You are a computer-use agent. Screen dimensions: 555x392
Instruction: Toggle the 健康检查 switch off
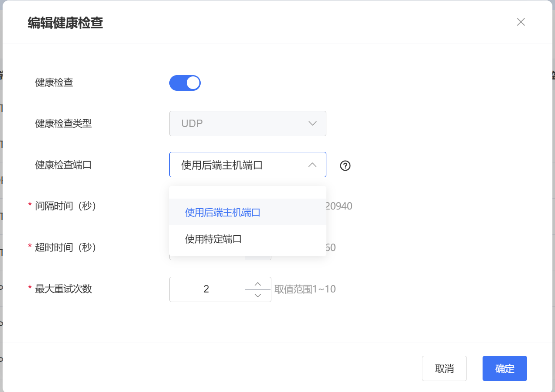coord(185,83)
